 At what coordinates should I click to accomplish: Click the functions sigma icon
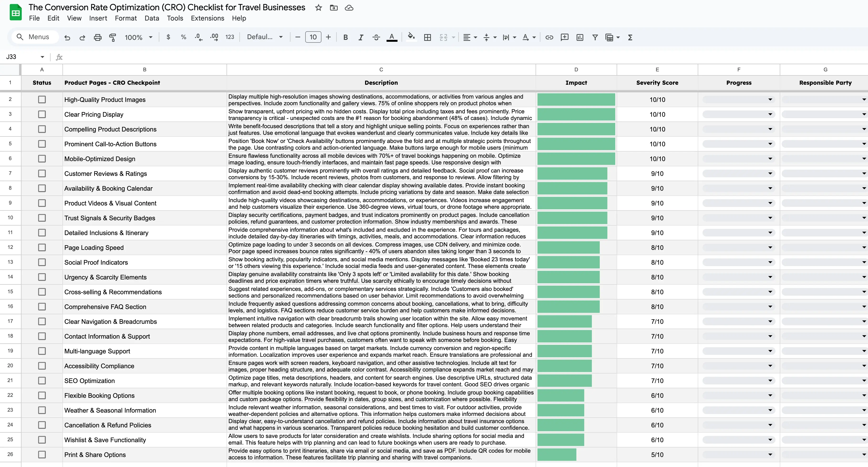630,37
